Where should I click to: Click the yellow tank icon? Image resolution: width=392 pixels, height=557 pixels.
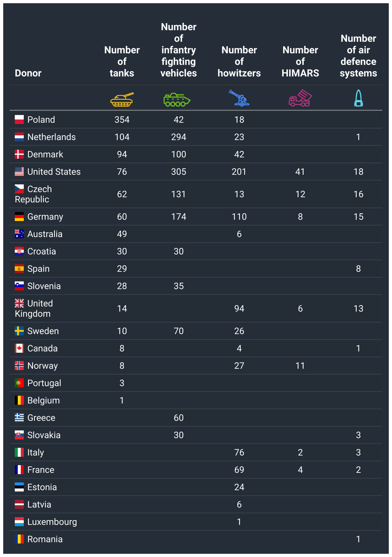(122, 99)
